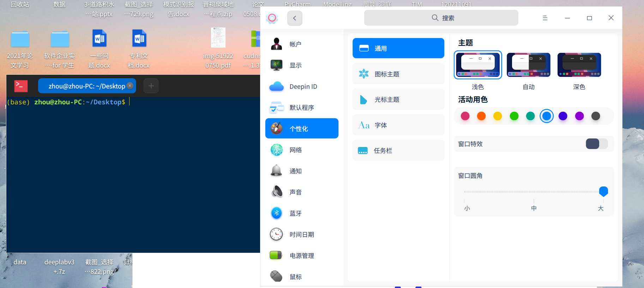Choose the indigo accent color

pyautogui.click(x=563, y=116)
